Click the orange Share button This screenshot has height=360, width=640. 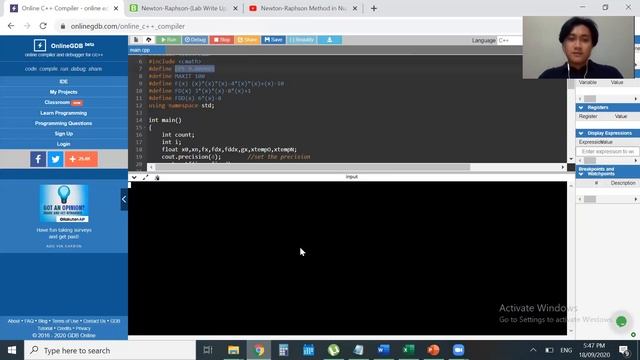pos(247,40)
